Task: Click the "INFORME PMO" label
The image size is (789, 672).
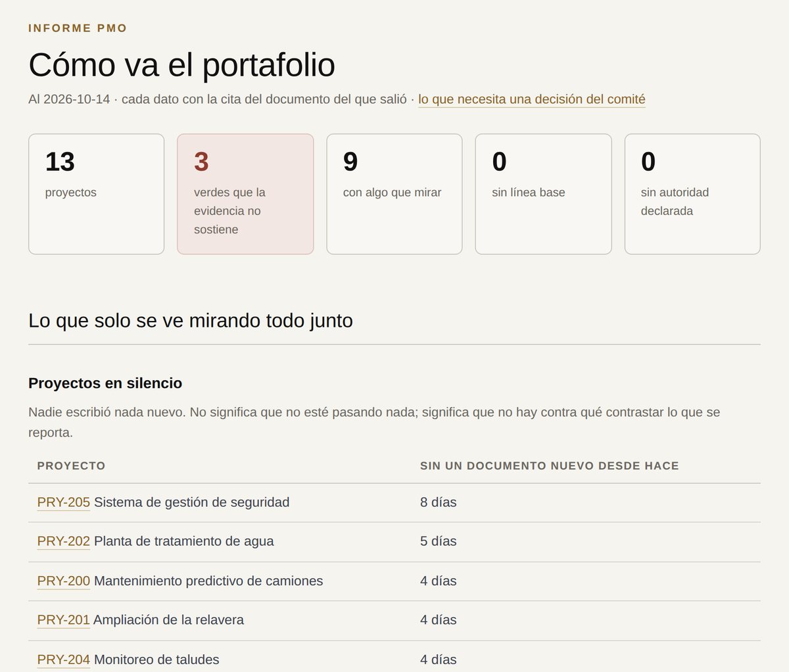Action: [x=78, y=28]
